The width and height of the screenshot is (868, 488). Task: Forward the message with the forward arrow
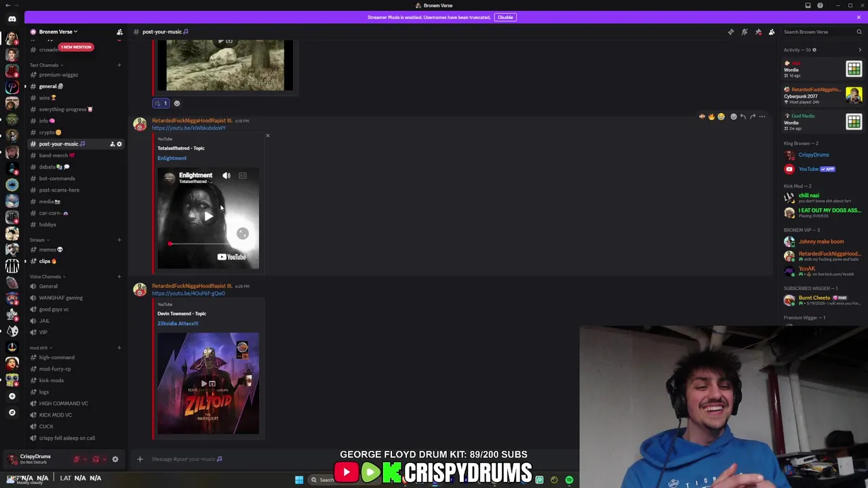[x=753, y=117]
